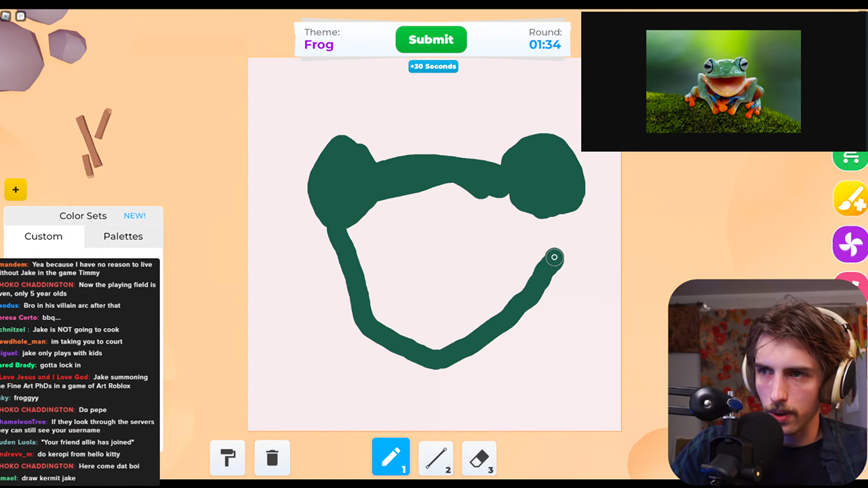868x488 pixels.
Task: Click the paint roller fill tool
Action: tap(227, 457)
